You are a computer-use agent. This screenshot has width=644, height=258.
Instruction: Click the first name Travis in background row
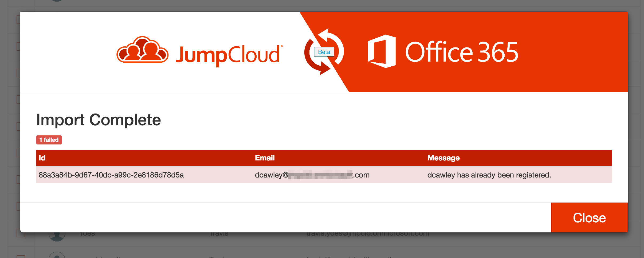[x=219, y=234]
